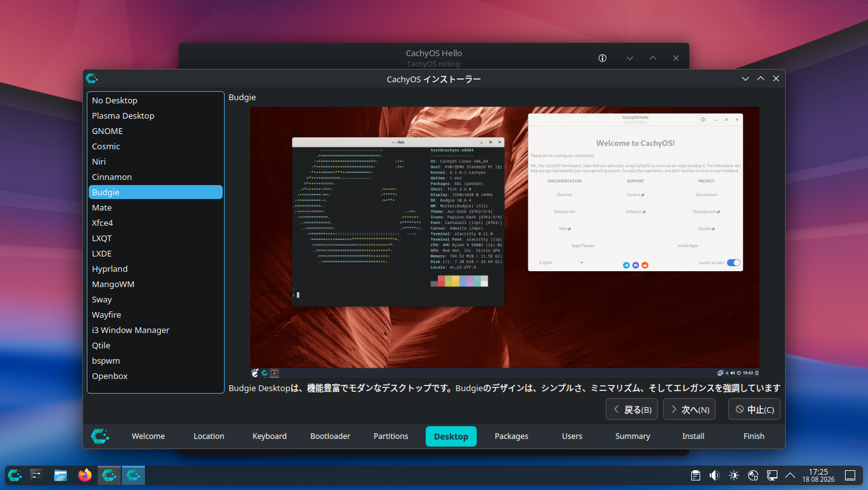Click the Budgie desktop preview image
868x490 pixels.
tap(505, 242)
